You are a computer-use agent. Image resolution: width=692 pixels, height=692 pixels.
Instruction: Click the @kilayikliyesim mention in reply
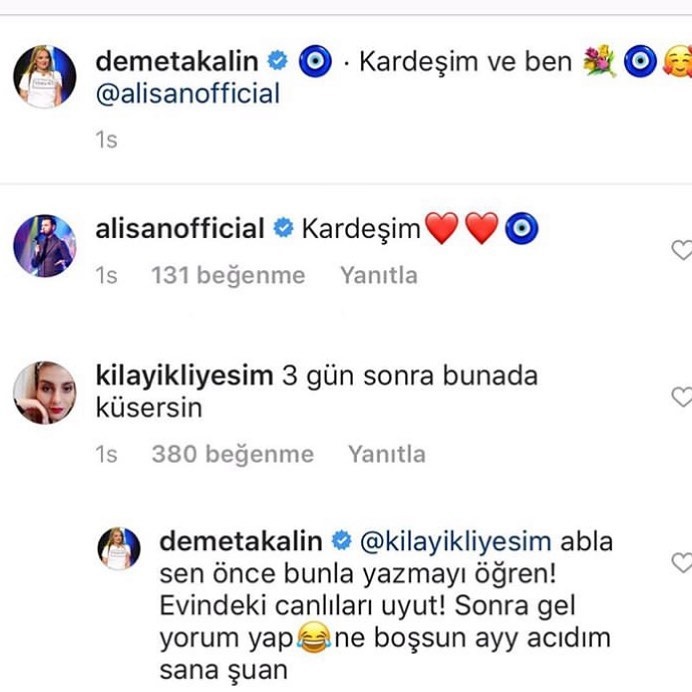pos(455,542)
